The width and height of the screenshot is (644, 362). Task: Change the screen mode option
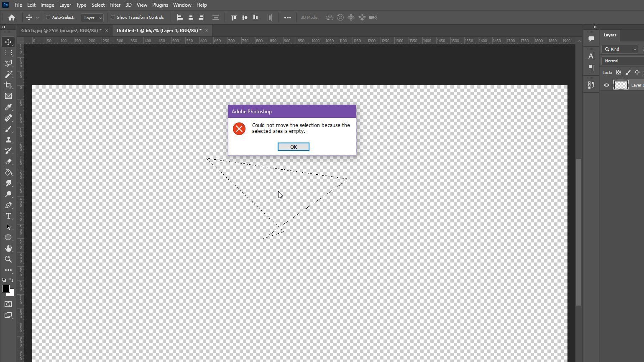8,315
